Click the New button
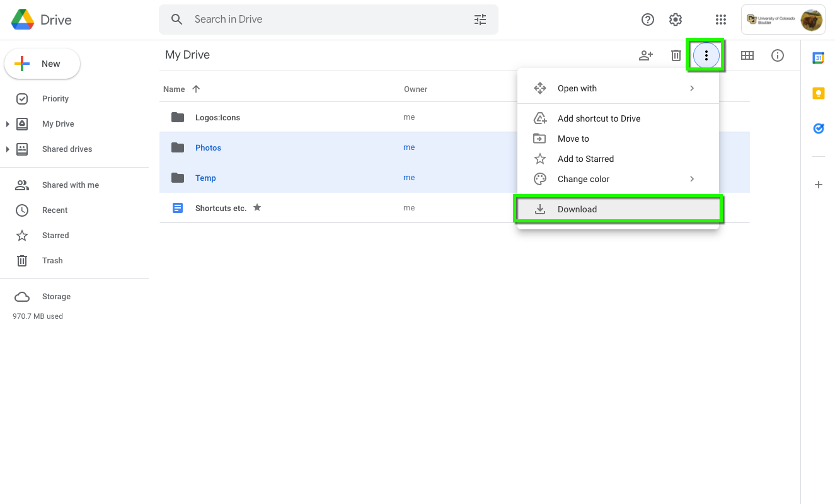This screenshot has width=835, height=504. (42, 64)
